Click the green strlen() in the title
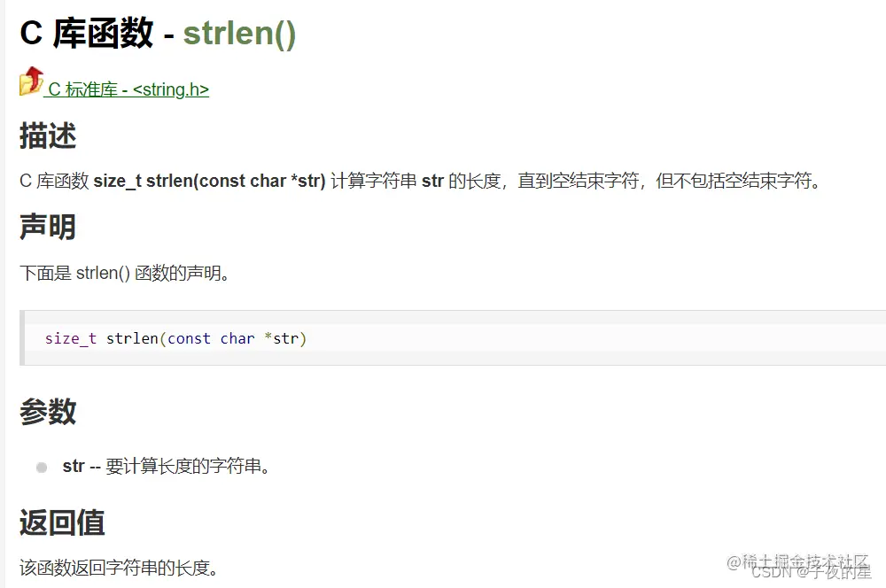The width and height of the screenshot is (886, 588). 239,33
